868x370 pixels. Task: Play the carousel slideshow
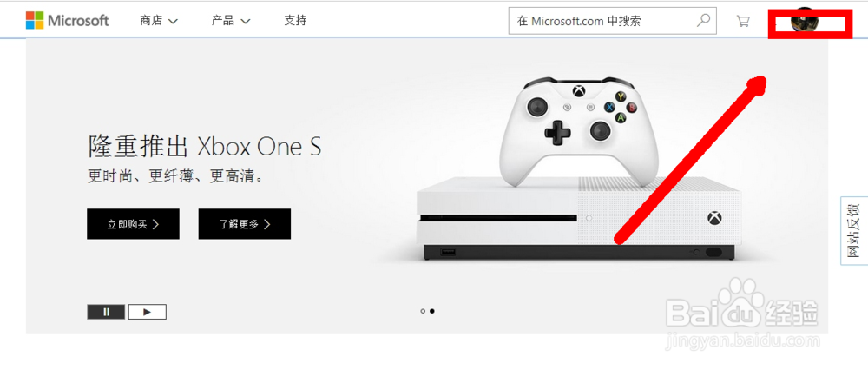tap(148, 312)
